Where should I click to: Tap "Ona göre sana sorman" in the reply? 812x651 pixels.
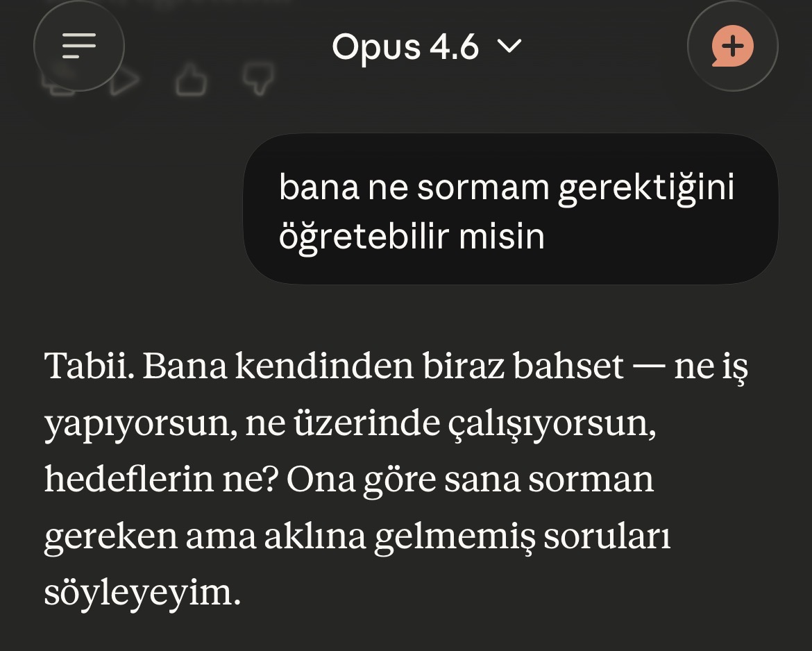coord(470,480)
